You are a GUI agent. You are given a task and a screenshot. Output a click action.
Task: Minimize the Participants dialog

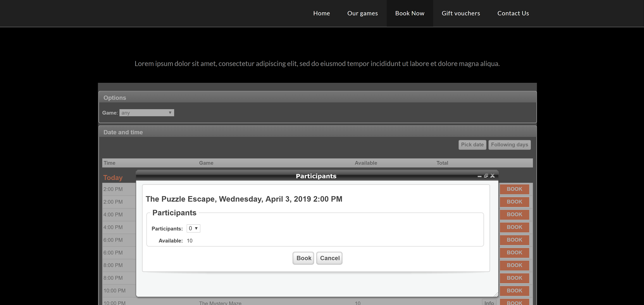(479, 176)
